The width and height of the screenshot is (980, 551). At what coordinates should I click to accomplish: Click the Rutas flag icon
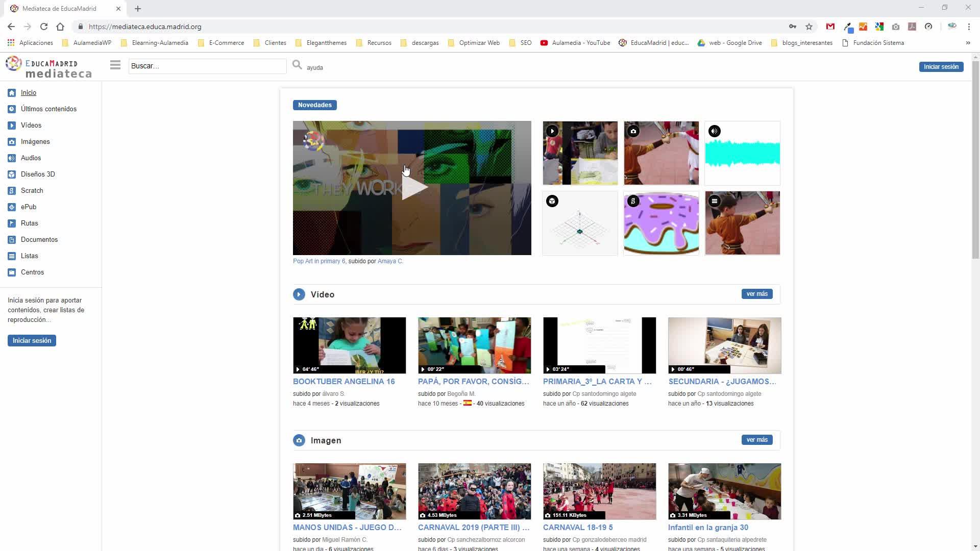tap(12, 223)
